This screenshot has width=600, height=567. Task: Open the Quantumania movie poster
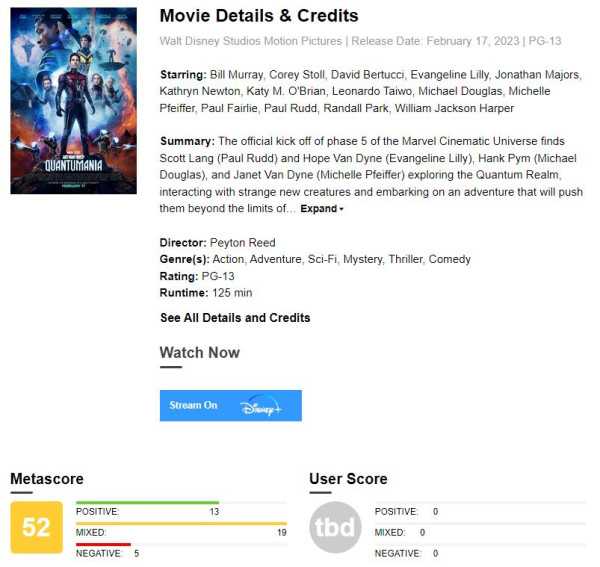(x=73, y=100)
